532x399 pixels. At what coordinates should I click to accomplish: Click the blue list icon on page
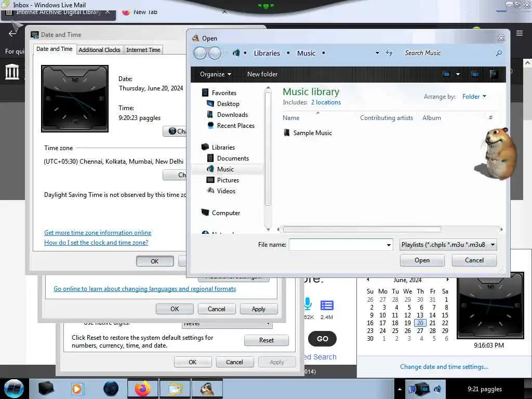(327, 305)
